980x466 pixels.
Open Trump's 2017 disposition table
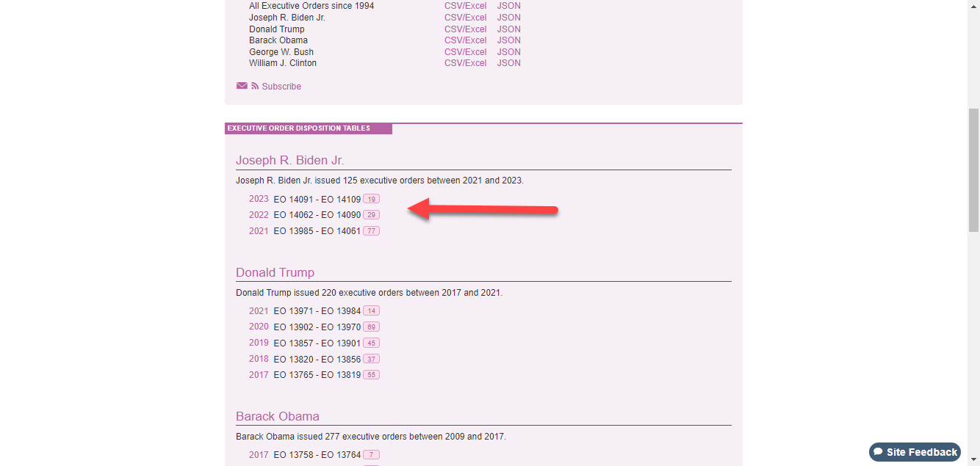click(x=259, y=375)
